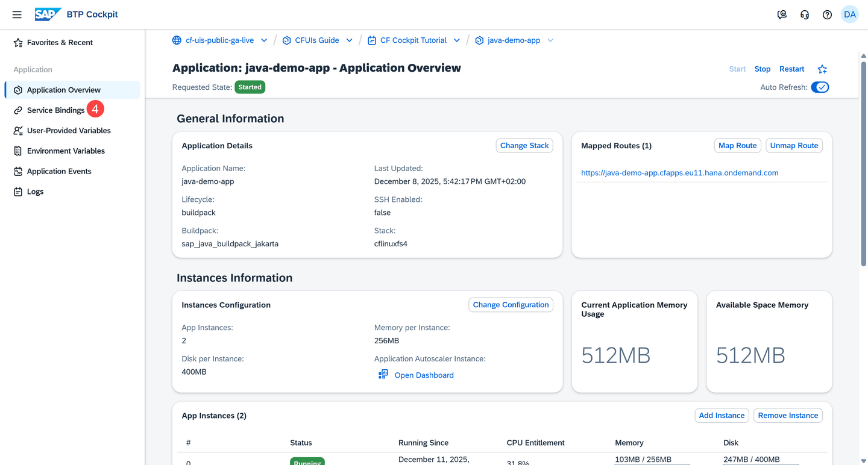The width and height of the screenshot is (868, 465).
Task: Open the java-demo-app mapped route URL
Action: [680, 173]
